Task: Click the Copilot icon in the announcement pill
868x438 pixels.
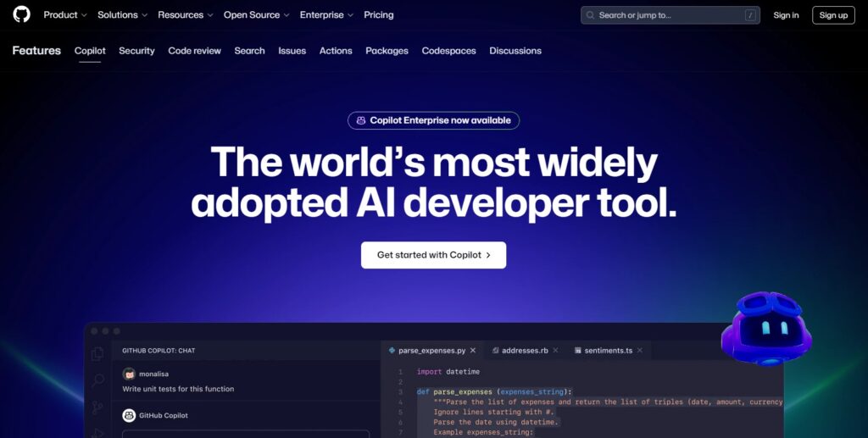Action: tap(361, 120)
